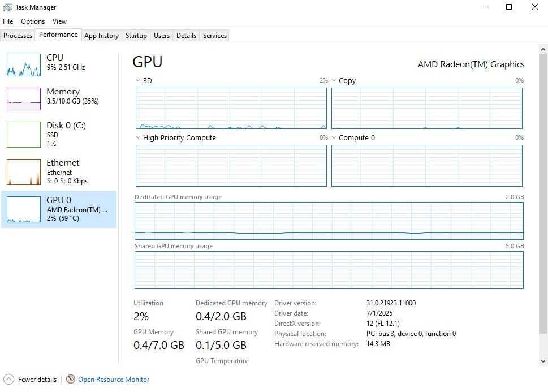The height and width of the screenshot is (392, 548).
Task: Open the File menu
Action: [8, 21]
